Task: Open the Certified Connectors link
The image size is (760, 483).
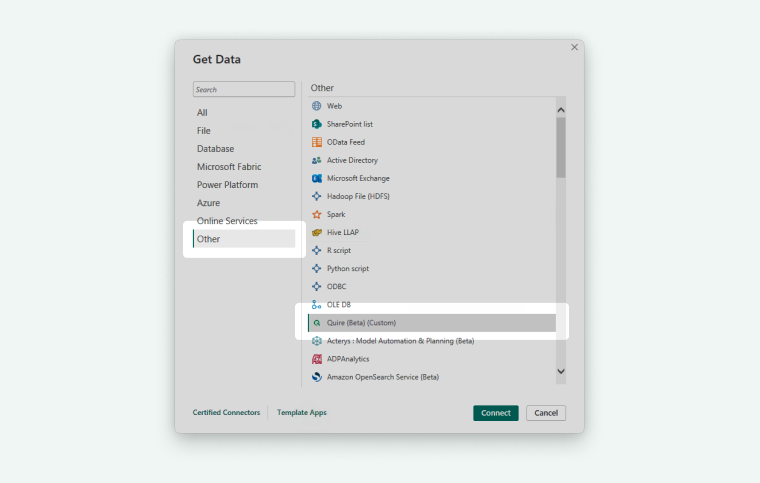Action: click(x=226, y=412)
